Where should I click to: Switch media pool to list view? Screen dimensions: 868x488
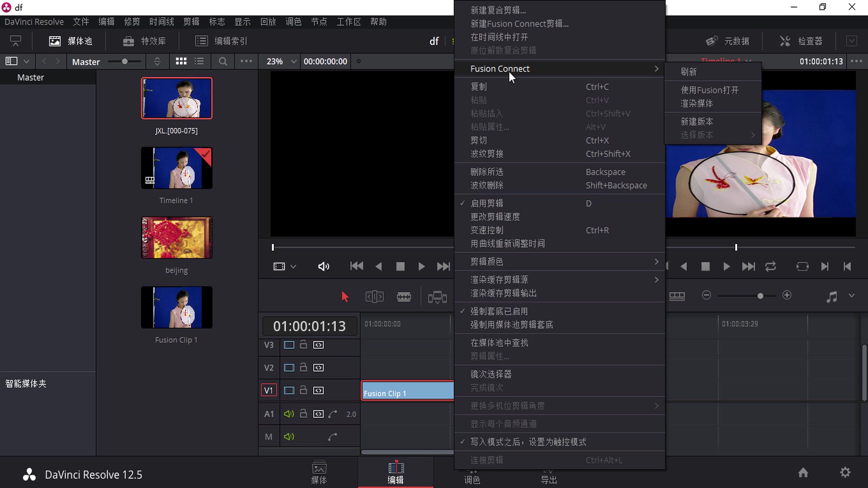click(199, 61)
